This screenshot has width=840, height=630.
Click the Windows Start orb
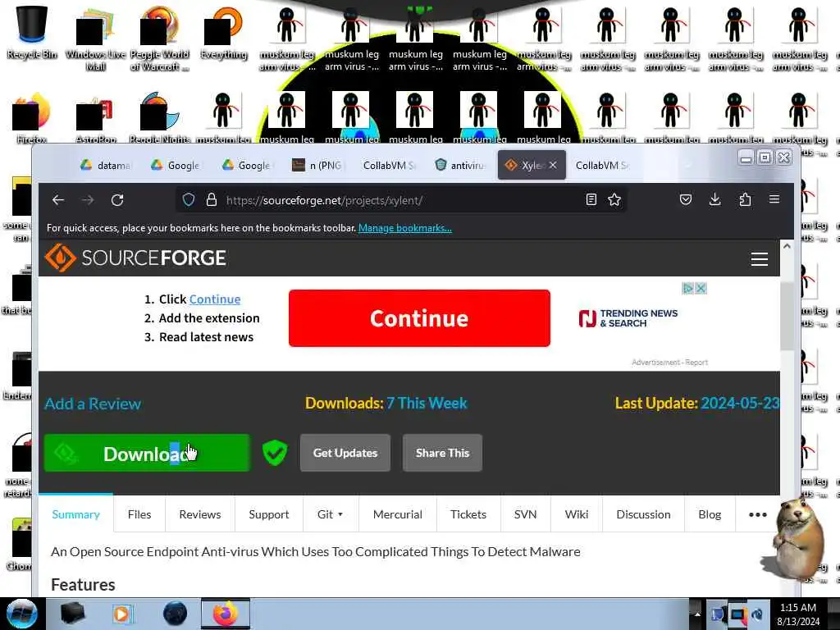click(x=22, y=614)
